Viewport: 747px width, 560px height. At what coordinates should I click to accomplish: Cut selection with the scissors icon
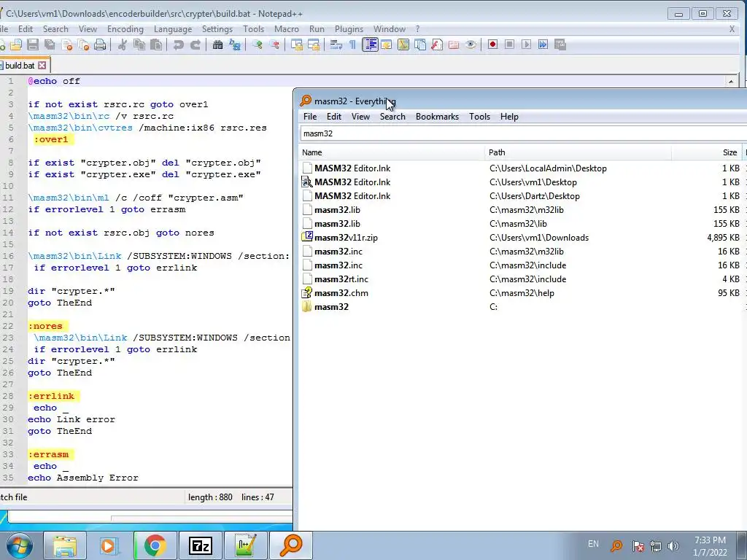(123, 44)
